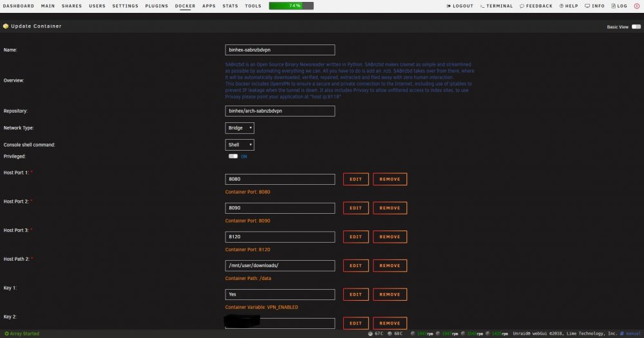
Task: Open the Console shell command dropdown
Action: click(240, 145)
